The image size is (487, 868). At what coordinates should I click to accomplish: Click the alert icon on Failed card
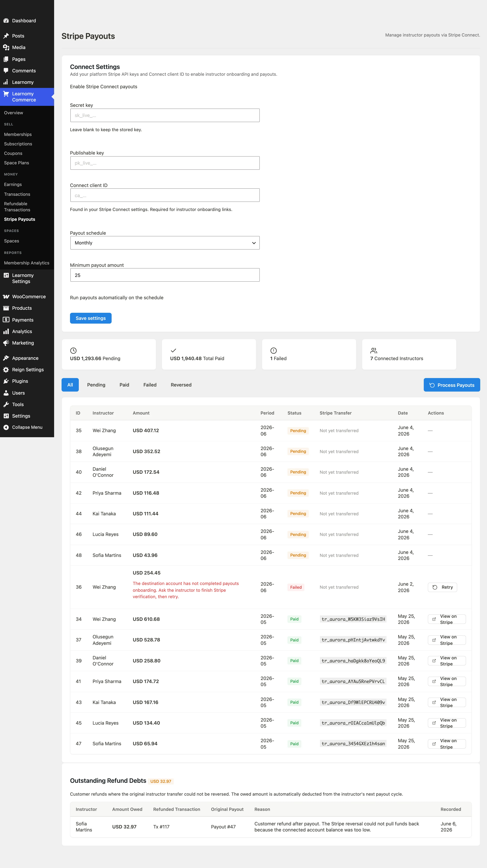coord(273,350)
